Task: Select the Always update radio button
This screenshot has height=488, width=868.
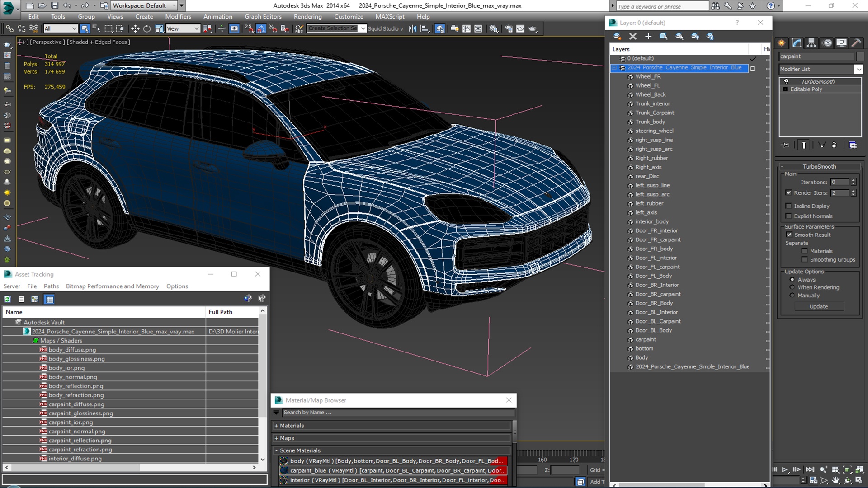Action: coord(792,280)
